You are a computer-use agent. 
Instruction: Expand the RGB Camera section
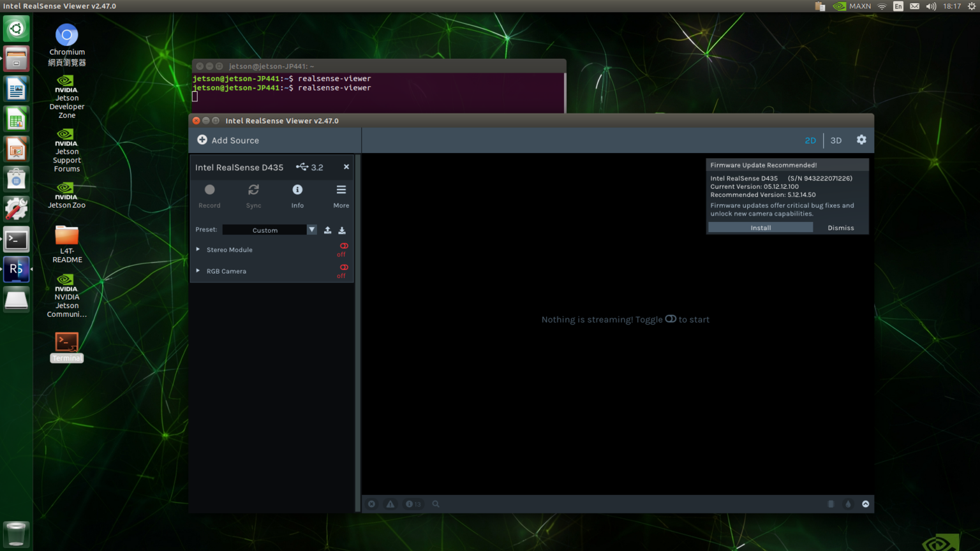click(198, 271)
